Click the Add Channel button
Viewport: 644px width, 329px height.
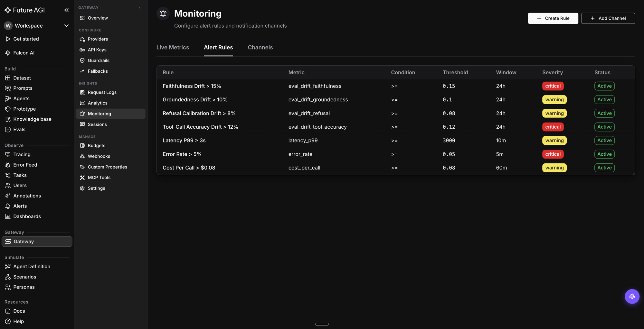[608, 18]
